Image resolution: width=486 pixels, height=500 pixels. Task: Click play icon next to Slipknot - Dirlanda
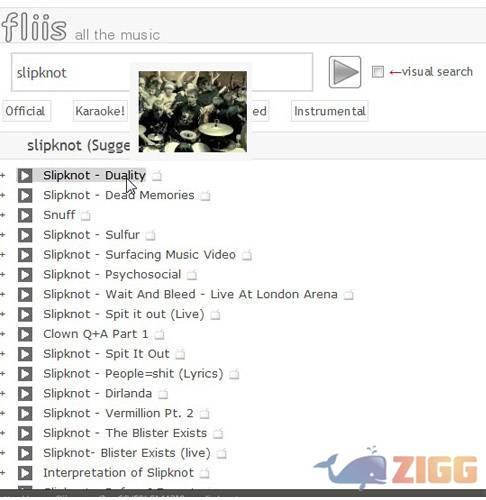click(x=25, y=393)
